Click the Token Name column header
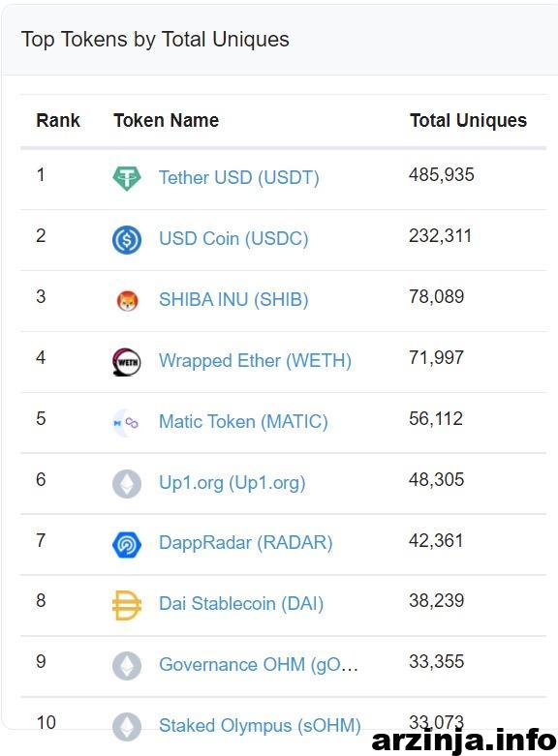The image size is (558, 756). [x=166, y=121]
